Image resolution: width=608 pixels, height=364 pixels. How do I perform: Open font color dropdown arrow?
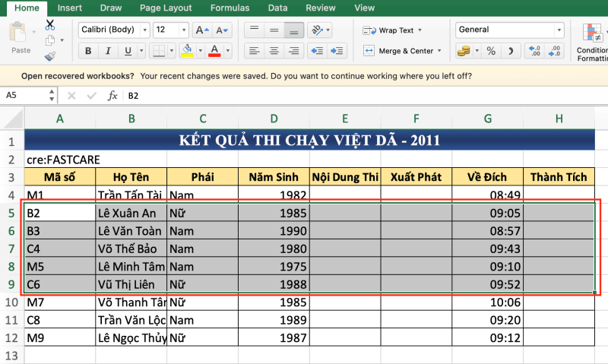coord(227,51)
